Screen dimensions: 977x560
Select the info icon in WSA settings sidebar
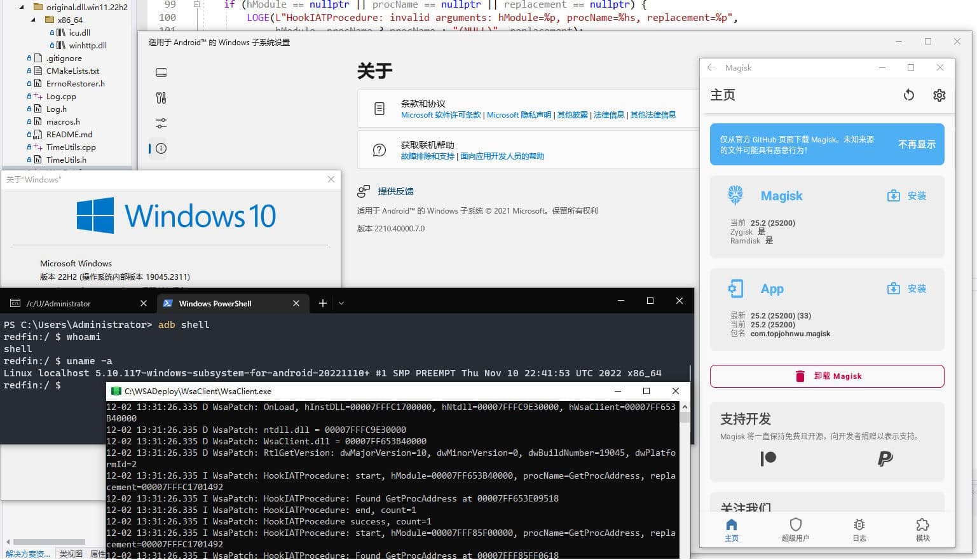(160, 148)
